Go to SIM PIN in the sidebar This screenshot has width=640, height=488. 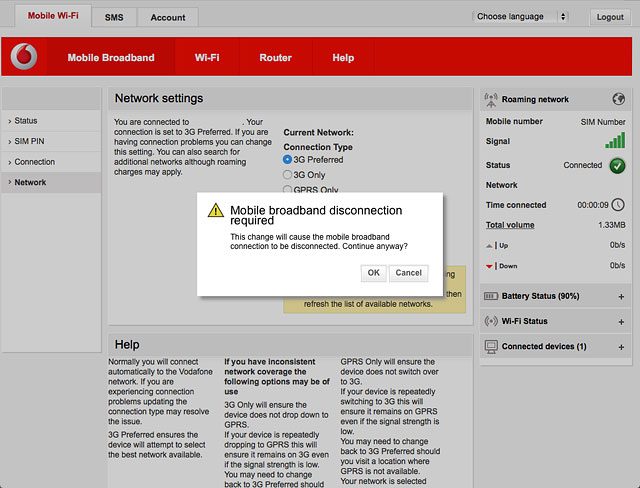point(51,141)
